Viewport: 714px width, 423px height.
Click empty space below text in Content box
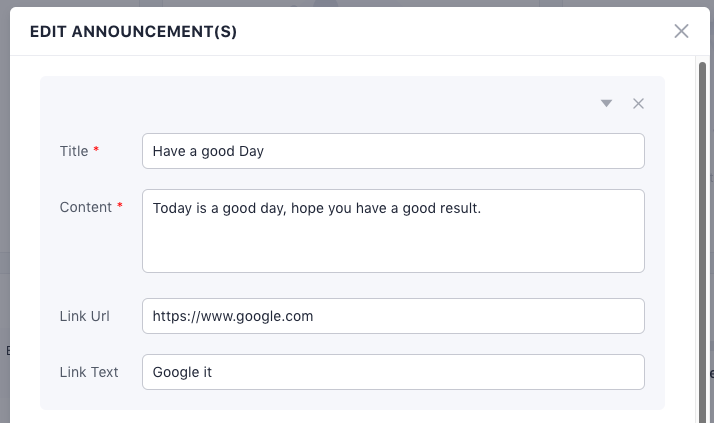point(393,250)
